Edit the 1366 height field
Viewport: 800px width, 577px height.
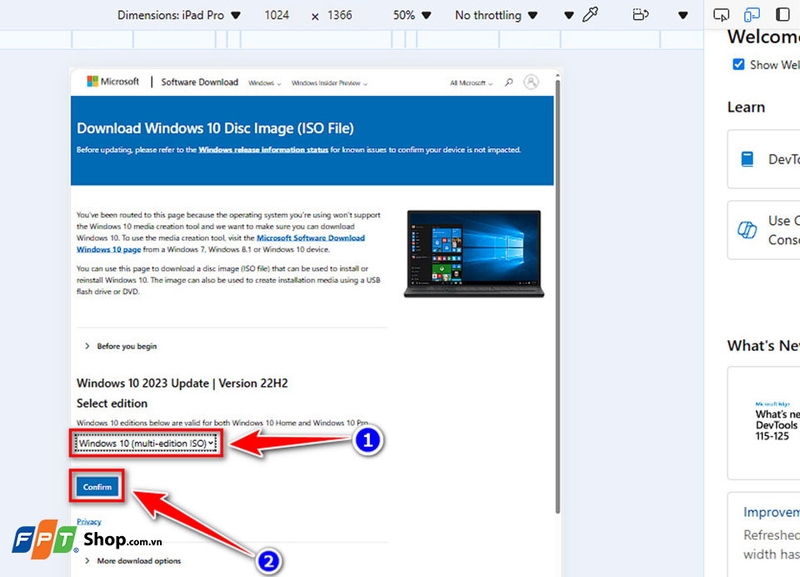tap(340, 15)
